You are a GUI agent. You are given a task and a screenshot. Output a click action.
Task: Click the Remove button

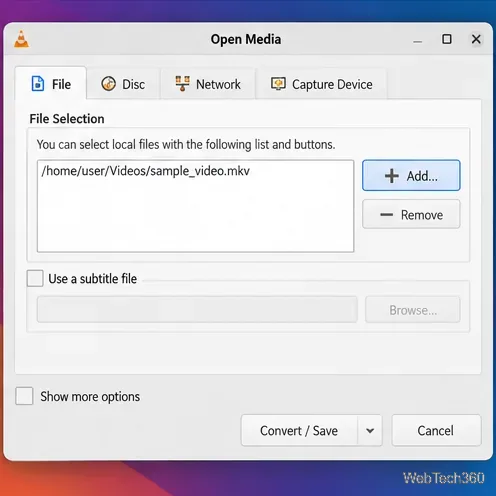coord(411,214)
